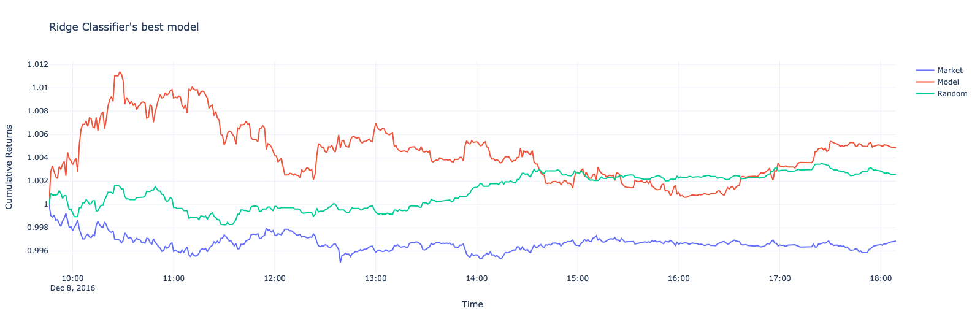Click the "Time" x-axis title
Image resolution: width=980 pixels, height=322 pixels.
pos(472,304)
